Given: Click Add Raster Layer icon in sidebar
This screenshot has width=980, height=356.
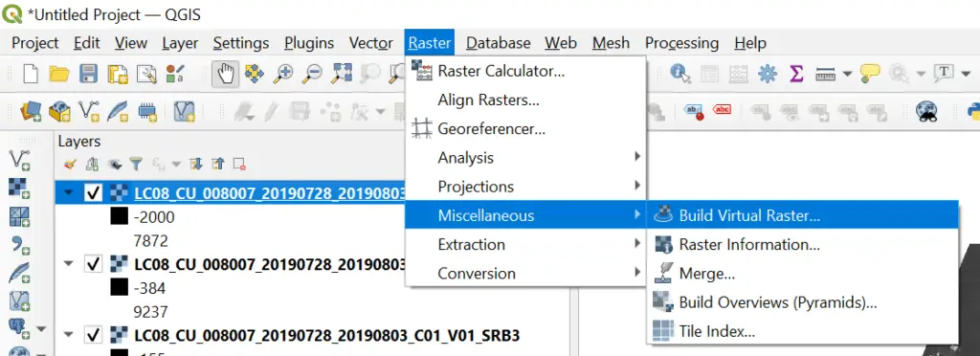Looking at the screenshot, I should [19, 188].
